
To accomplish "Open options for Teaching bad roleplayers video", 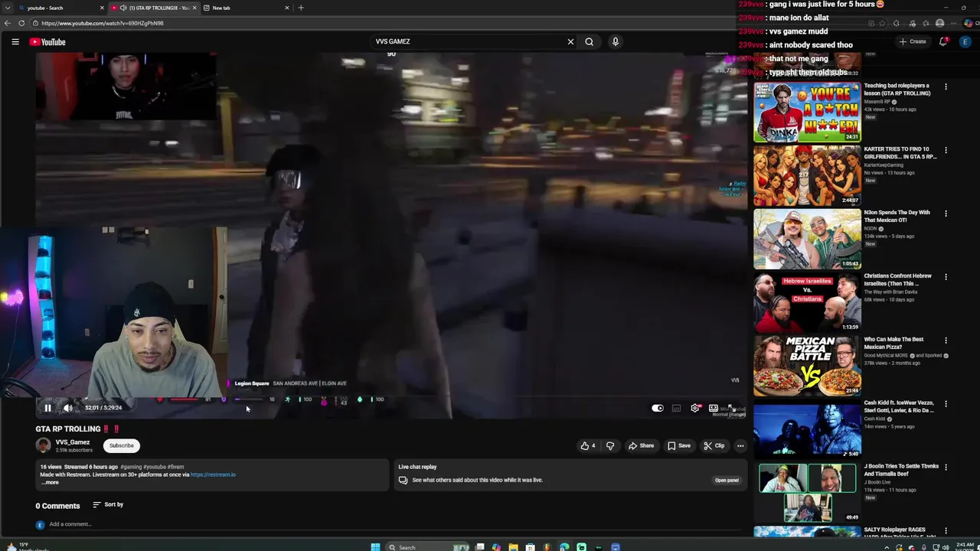I will tap(946, 87).
